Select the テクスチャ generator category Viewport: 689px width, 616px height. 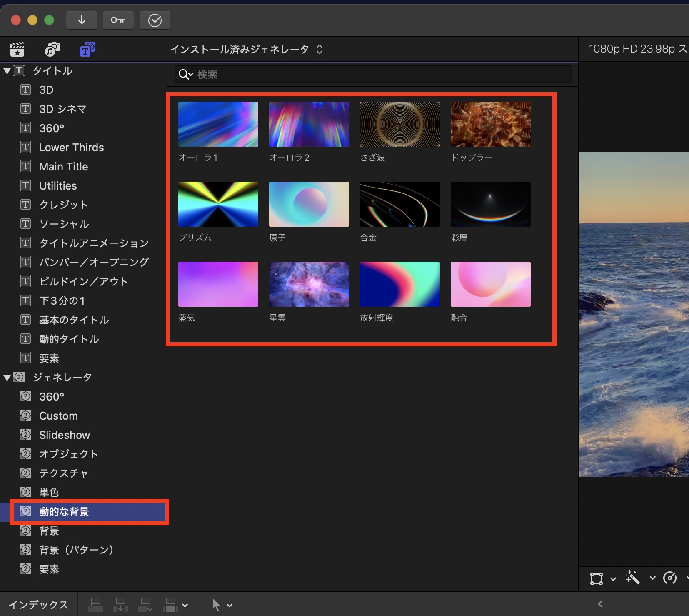click(63, 473)
